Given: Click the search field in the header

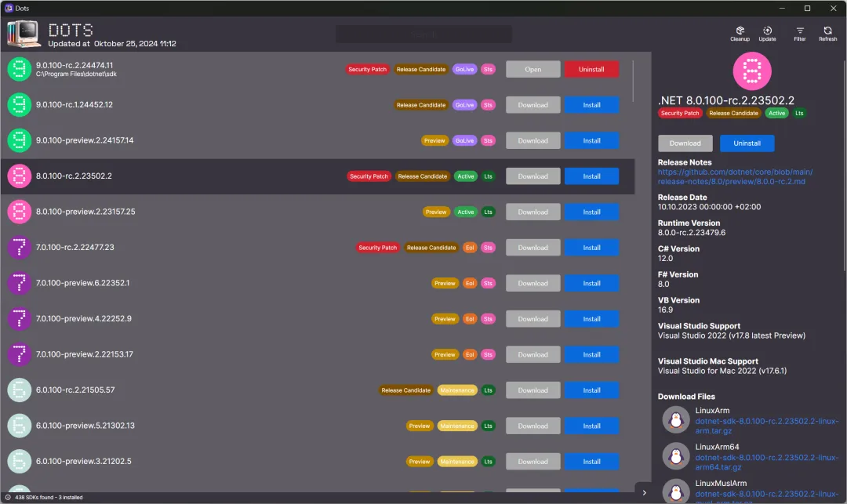Looking at the screenshot, I should [423, 34].
